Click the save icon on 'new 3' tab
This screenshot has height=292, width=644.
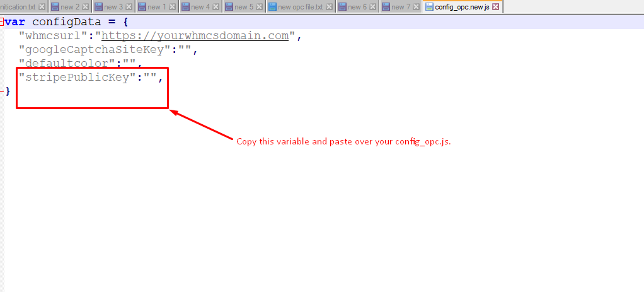pyautogui.click(x=98, y=7)
